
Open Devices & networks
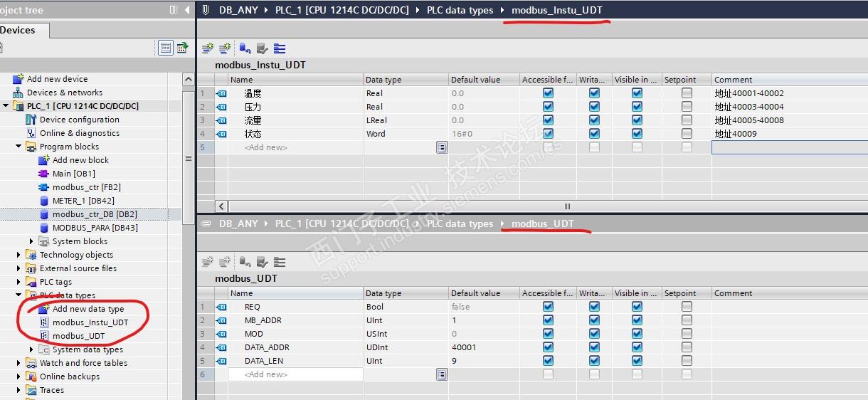[64, 93]
